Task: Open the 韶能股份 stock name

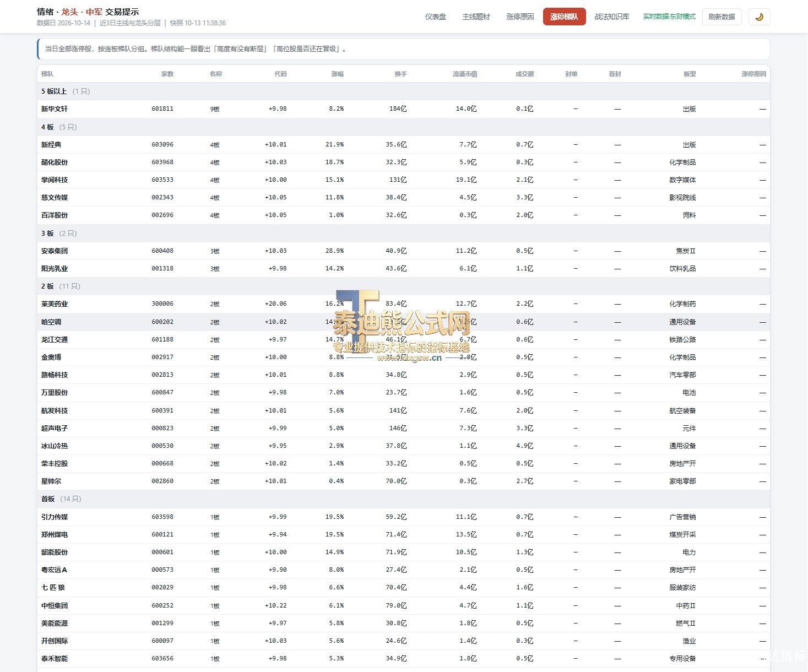Action: point(55,552)
